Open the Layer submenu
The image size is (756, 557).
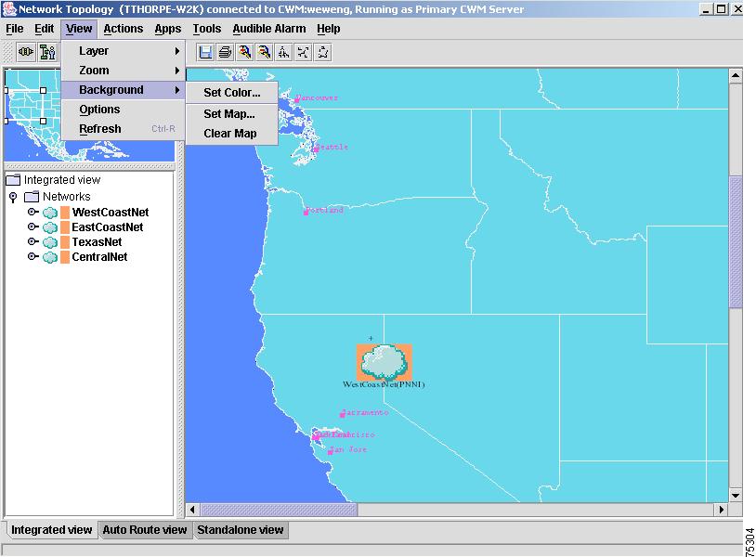123,51
